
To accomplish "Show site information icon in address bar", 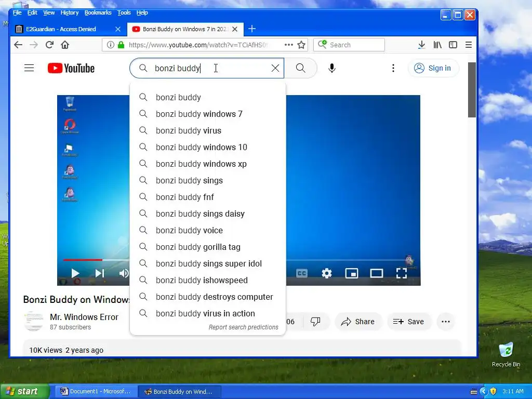I will [x=110, y=45].
